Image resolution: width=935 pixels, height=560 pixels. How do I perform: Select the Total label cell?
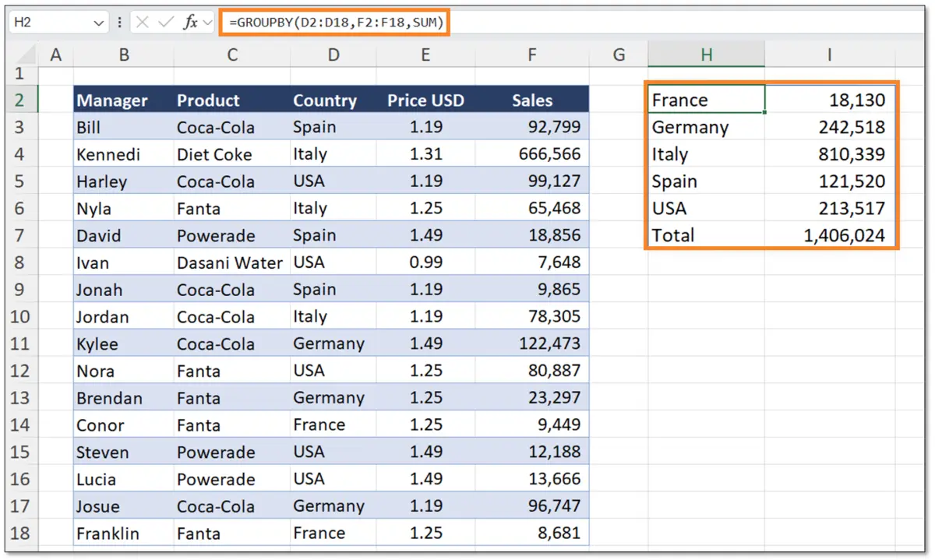tap(706, 235)
